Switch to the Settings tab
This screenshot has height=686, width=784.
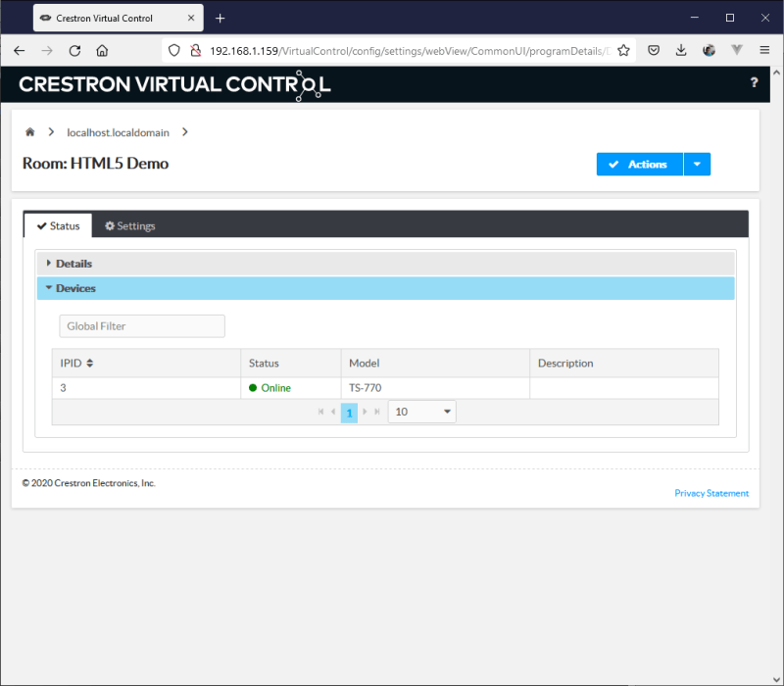click(x=129, y=226)
